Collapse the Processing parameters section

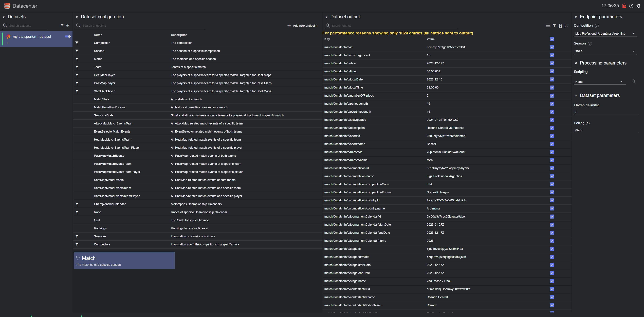576,63
